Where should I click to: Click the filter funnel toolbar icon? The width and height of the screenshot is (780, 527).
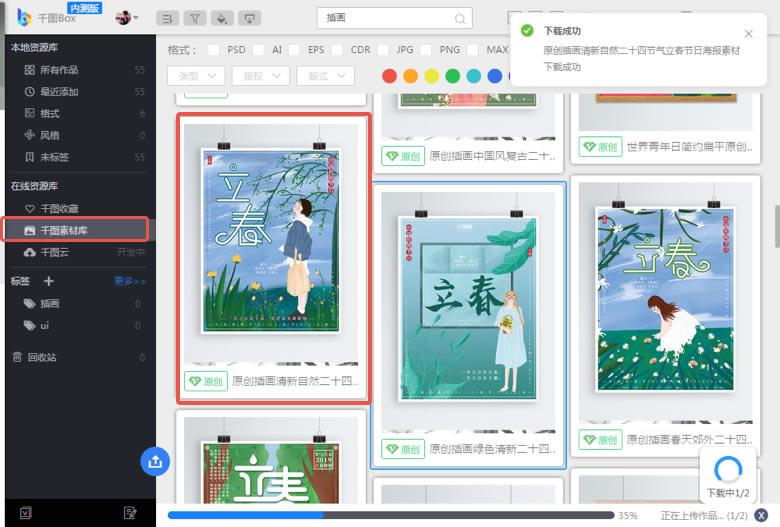[195, 18]
